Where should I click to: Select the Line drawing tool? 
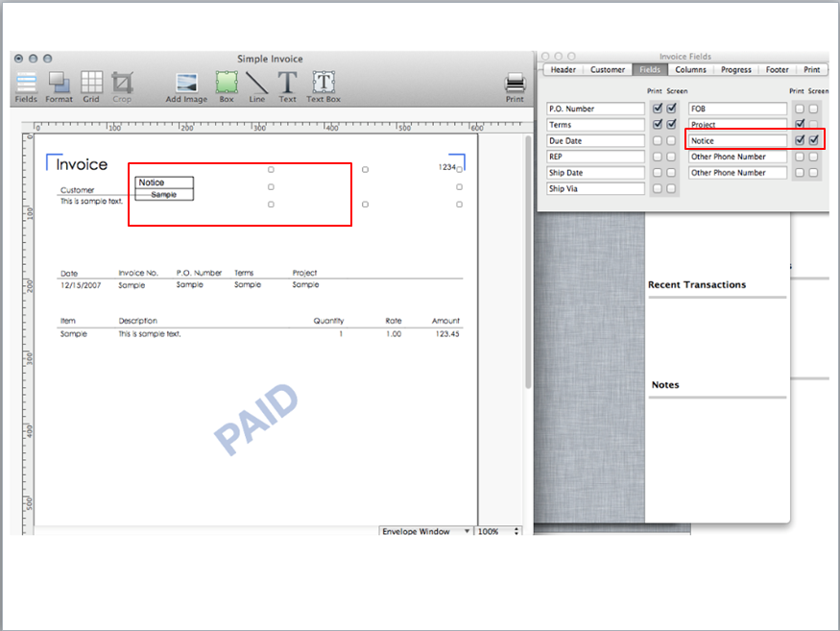coord(257,87)
